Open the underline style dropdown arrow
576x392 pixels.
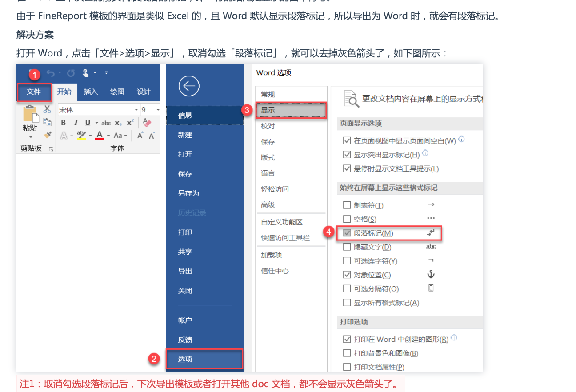pyautogui.click(x=96, y=124)
